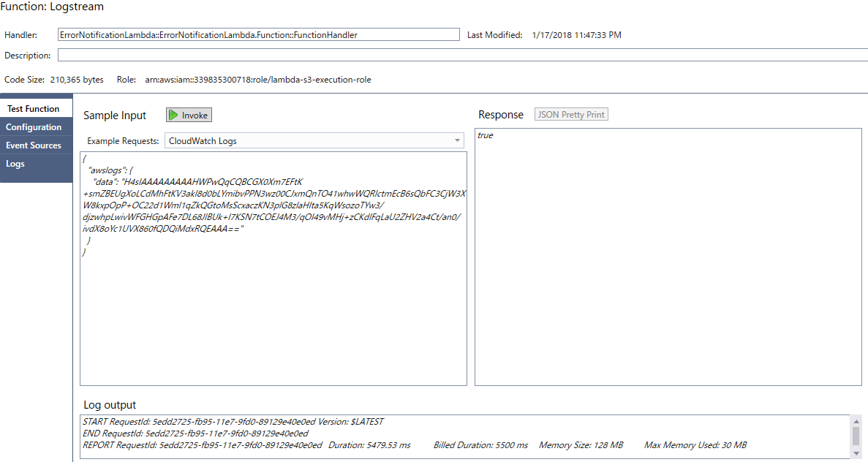
Task: Click the Log output scrollbar down arrow
Action: pos(856,453)
